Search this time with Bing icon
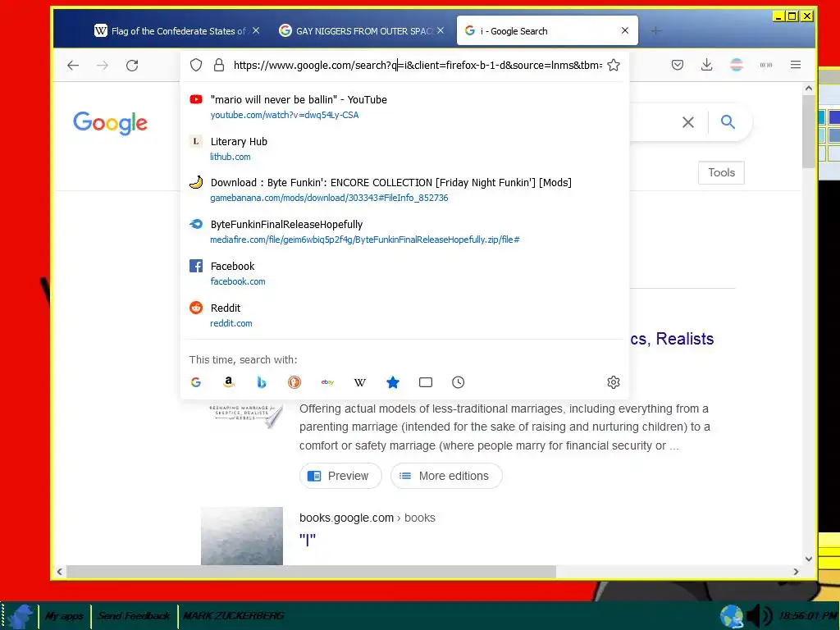 (x=262, y=382)
